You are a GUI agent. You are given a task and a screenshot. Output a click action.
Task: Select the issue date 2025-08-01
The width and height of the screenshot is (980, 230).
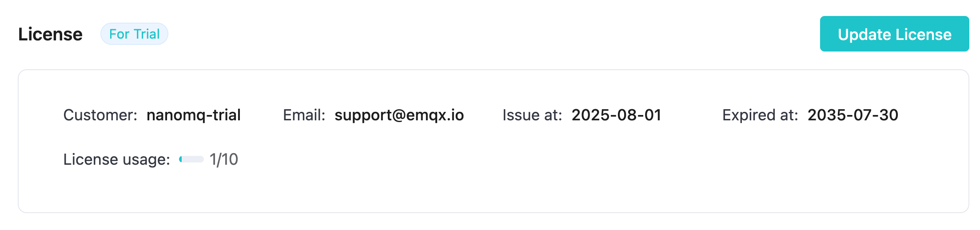616,115
